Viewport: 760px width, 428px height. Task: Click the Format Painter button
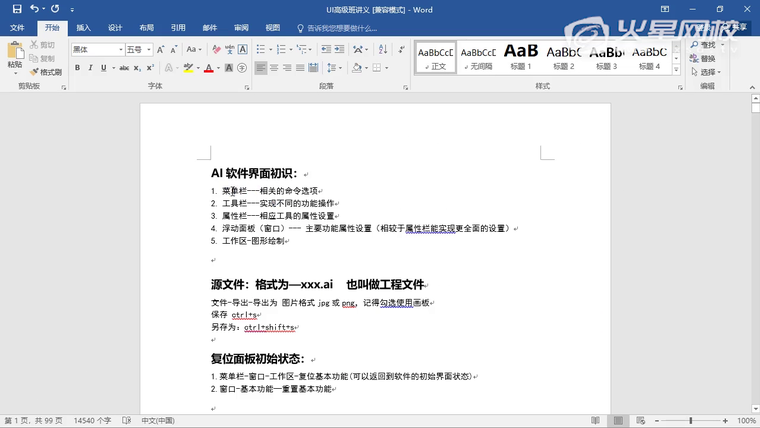tap(46, 72)
